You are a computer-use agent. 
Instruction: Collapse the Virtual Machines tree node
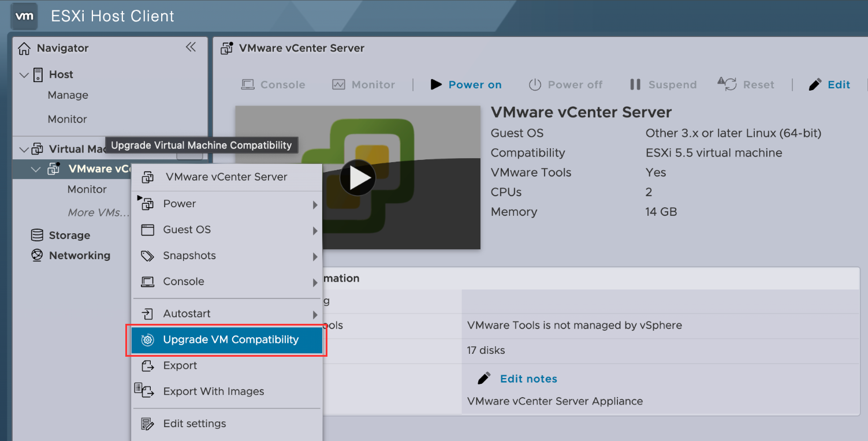(24, 150)
